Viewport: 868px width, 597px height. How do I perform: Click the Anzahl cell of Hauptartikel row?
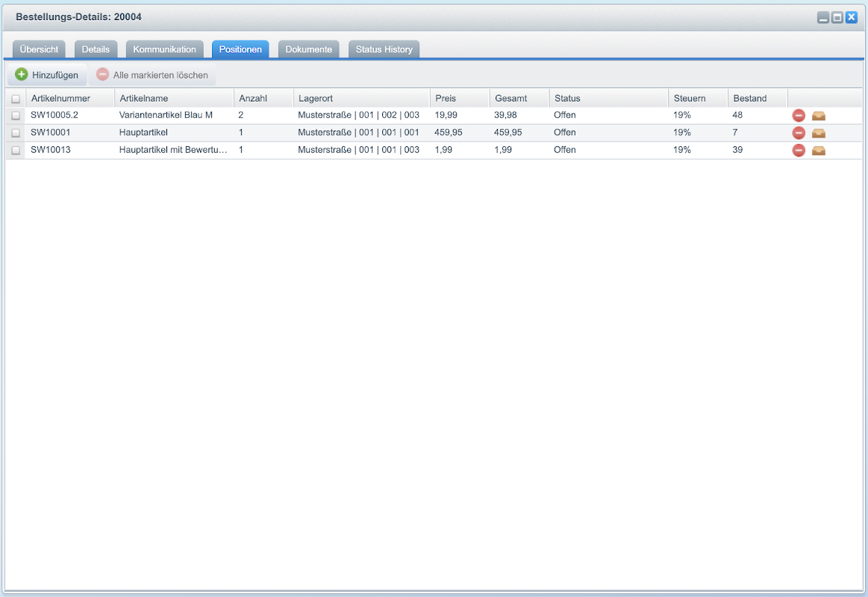pyautogui.click(x=261, y=133)
